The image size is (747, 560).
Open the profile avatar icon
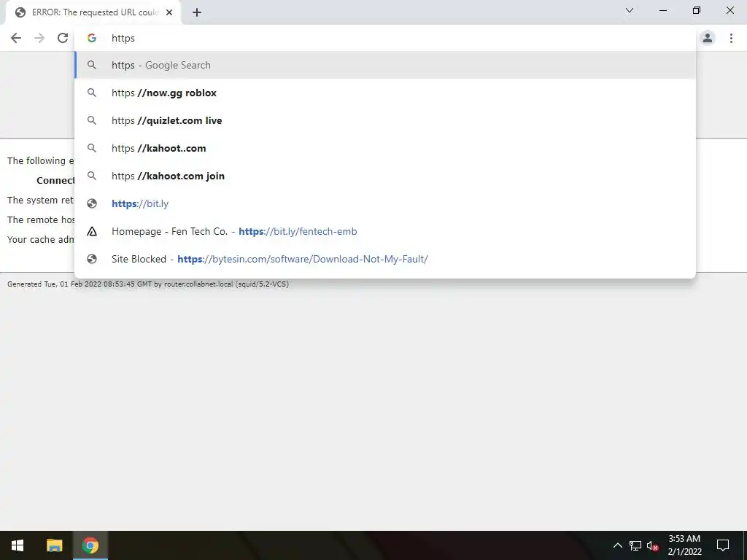708,38
